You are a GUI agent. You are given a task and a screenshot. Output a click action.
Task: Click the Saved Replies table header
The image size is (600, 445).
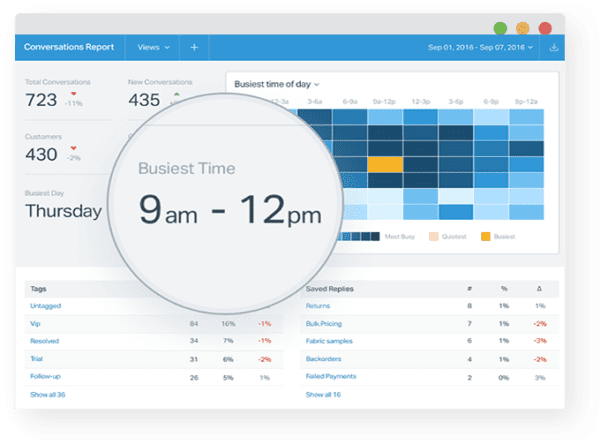(x=329, y=289)
